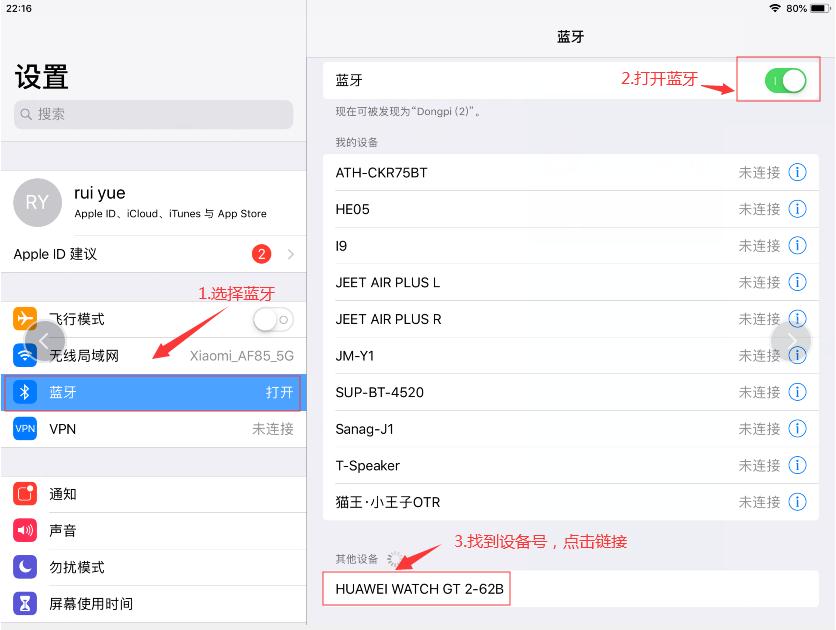This screenshot has width=836, height=630.
Task: Click the 通知 notifications icon
Action: [x=25, y=494]
